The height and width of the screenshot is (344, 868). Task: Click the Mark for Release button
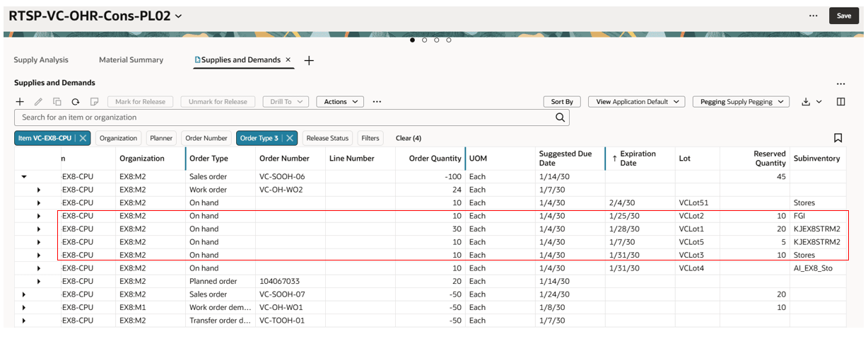pos(140,102)
